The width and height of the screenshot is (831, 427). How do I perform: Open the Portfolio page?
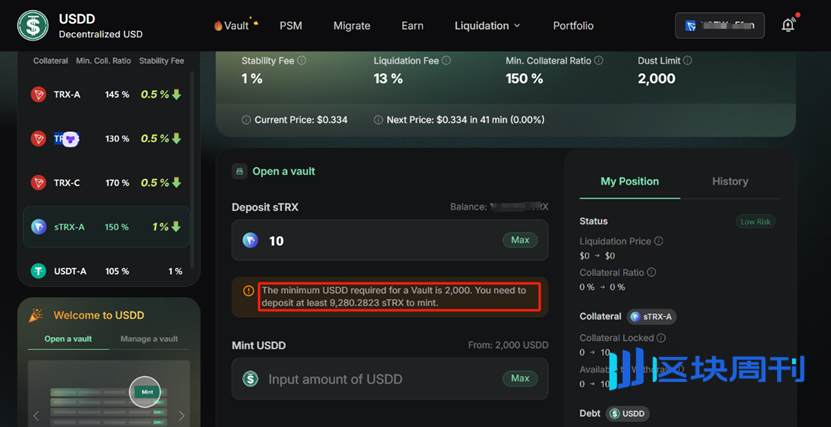pyautogui.click(x=573, y=25)
